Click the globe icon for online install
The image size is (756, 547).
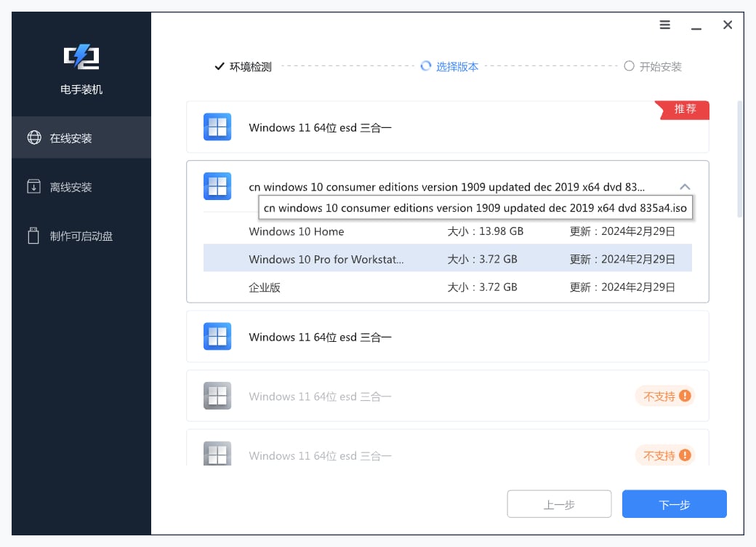click(33, 137)
